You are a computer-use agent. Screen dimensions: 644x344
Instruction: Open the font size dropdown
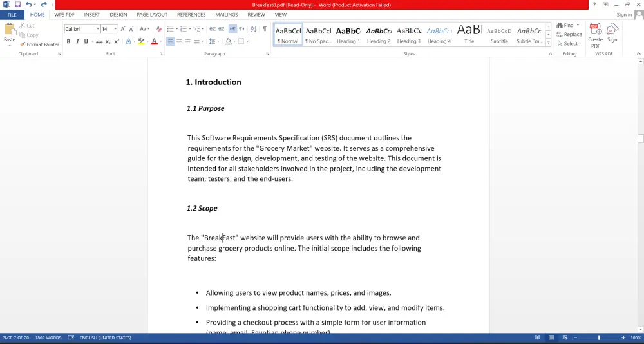(115, 29)
